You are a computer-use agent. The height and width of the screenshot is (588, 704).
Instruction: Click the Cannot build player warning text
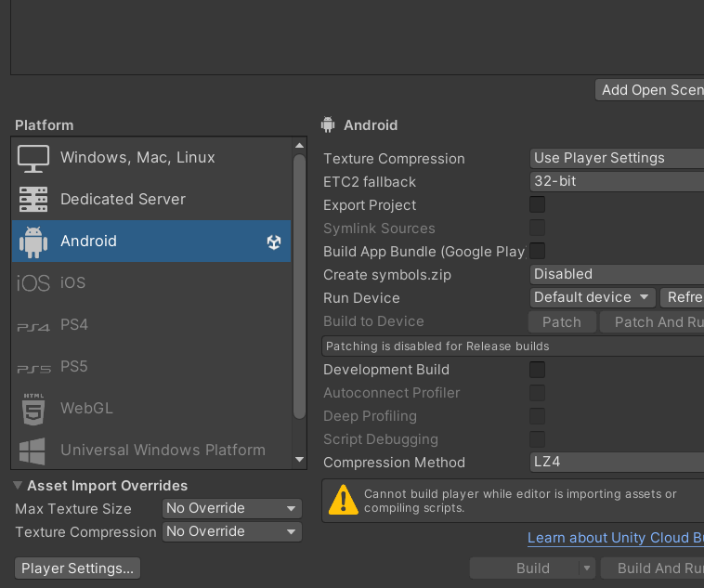520,501
